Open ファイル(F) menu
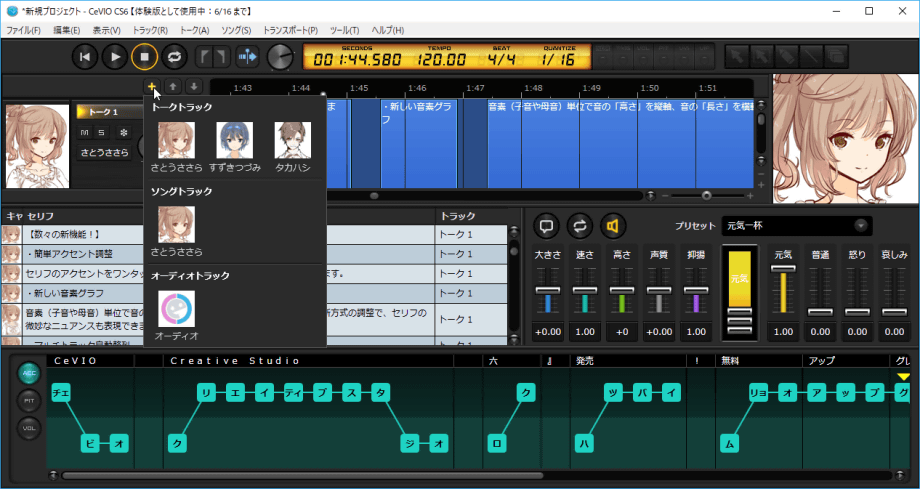 point(23,30)
